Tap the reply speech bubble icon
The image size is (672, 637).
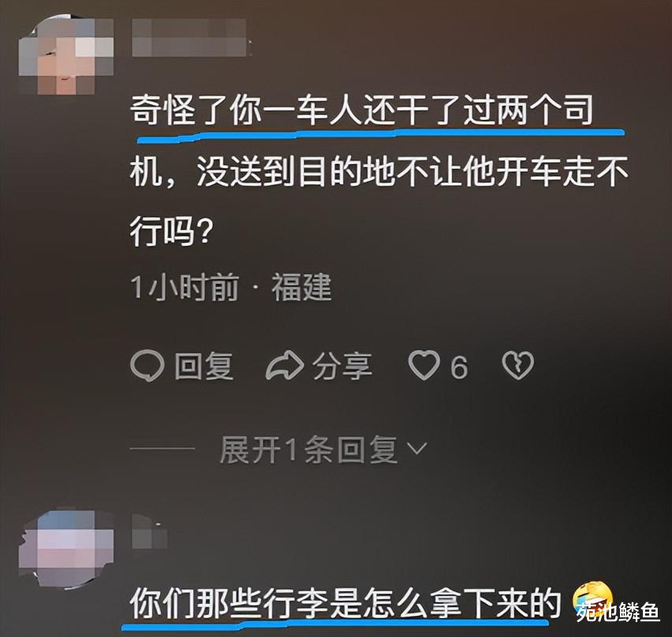[x=147, y=366]
